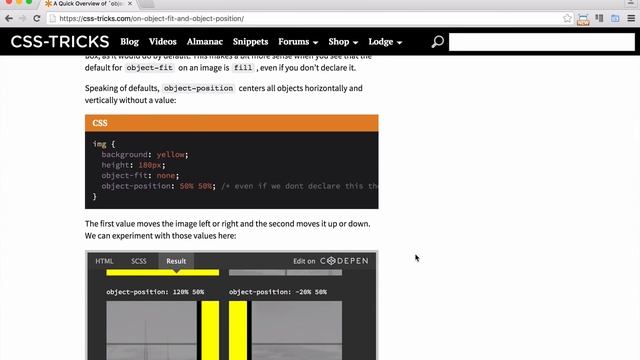Click the -20% demo image in CodePen
Viewport: 640px width, 360px height.
[285, 331]
